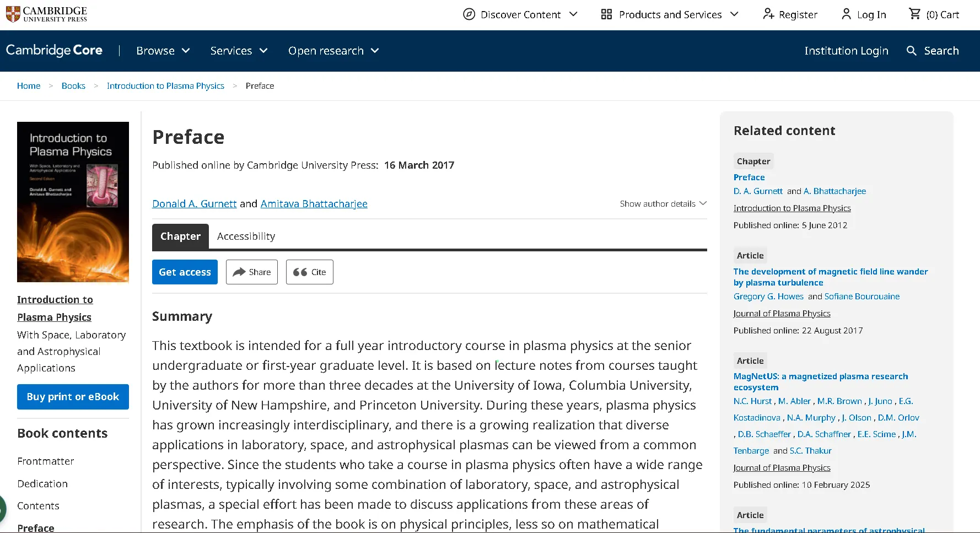Open the shopping Cart
This screenshot has width=980, height=533.
point(933,14)
